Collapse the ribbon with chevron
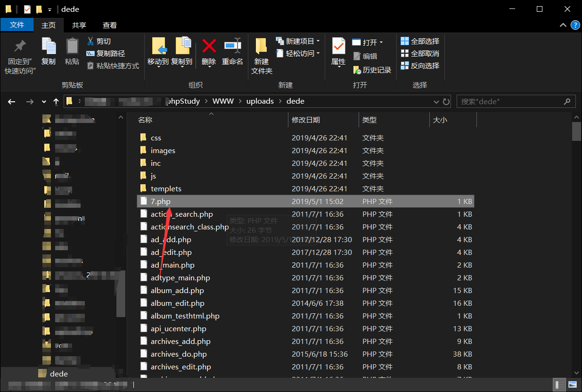Screen dimensions: 582x392 coord(563,25)
